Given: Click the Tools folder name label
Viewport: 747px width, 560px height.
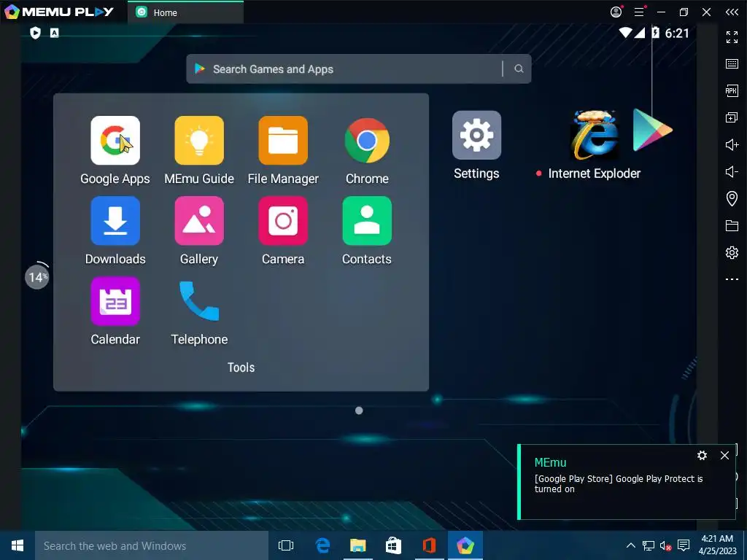Looking at the screenshot, I should pyautogui.click(x=241, y=367).
